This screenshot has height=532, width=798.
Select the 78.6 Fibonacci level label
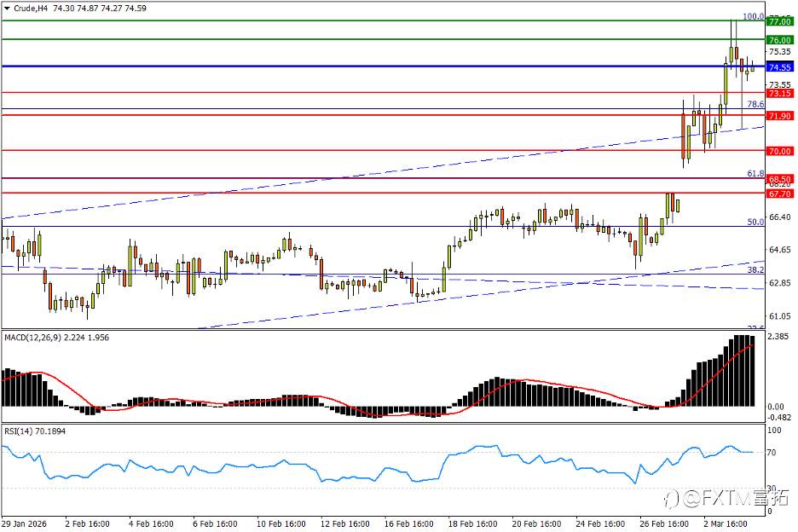coord(755,104)
